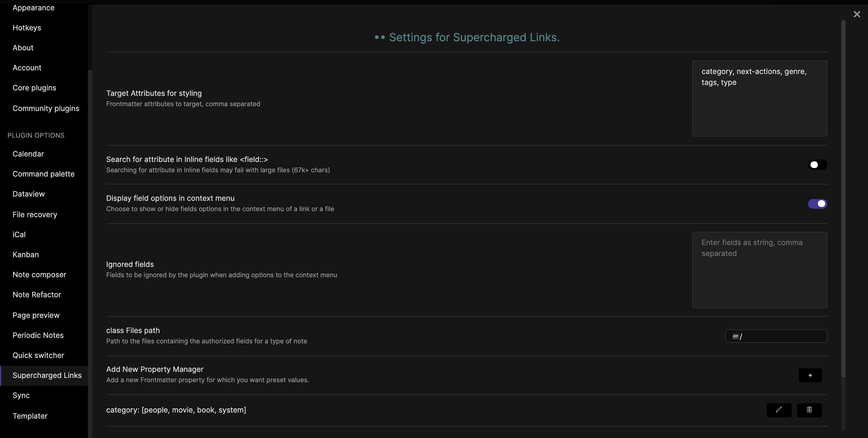This screenshot has width=868, height=438.
Task: Open Periodic Notes settings
Action: [x=38, y=335]
